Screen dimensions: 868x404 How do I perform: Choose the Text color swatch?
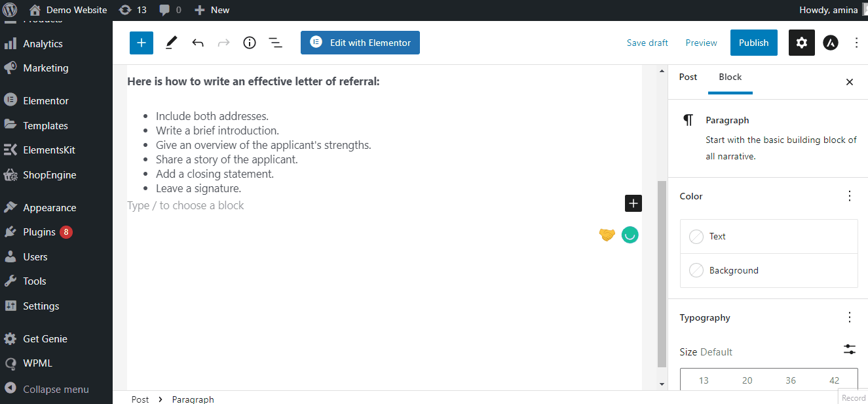click(x=697, y=237)
